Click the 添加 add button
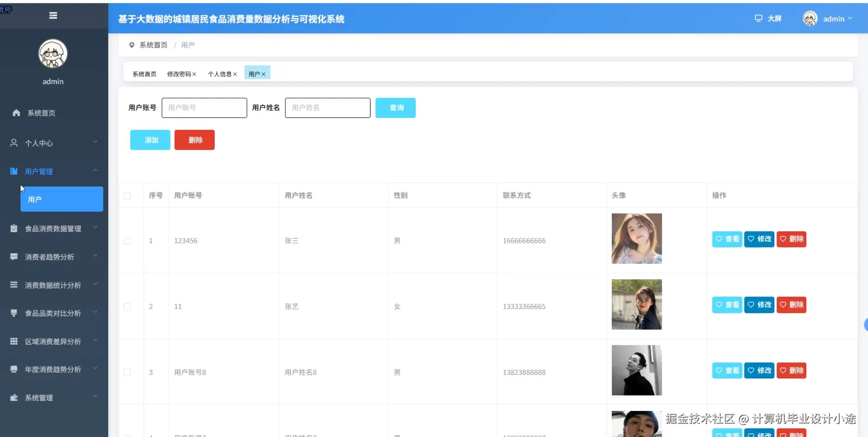Screen dimensions: 868x437 [149, 140]
